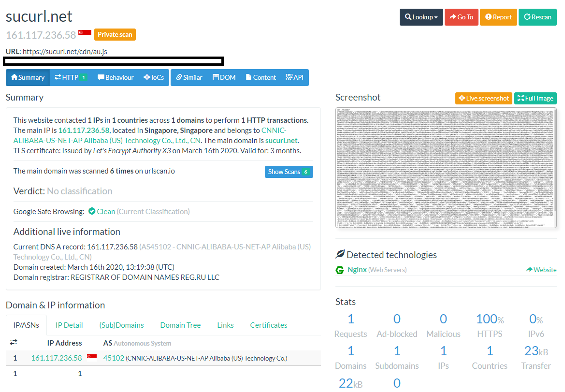565x392 pixels.
Task: Click the HTTP tab count badge
Action: [x=84, y=77]
